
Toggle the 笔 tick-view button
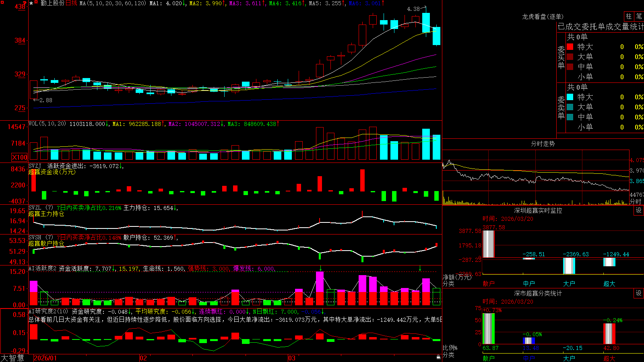pyautogui.click(x=639, y=16)
